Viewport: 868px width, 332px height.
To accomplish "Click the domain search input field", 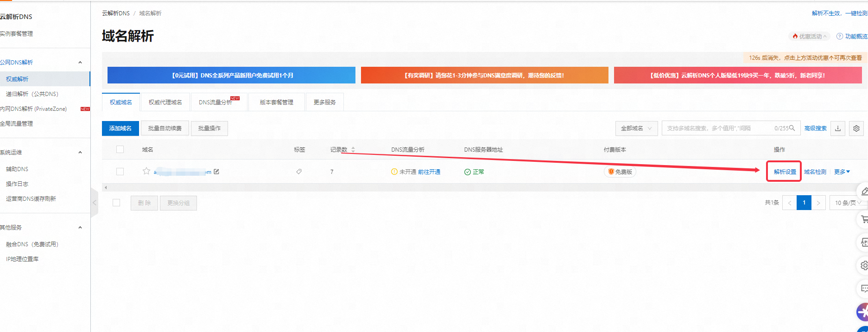I will coord(718,128).
